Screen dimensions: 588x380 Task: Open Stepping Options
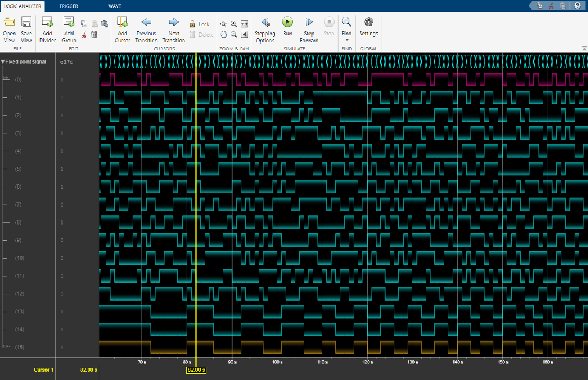(x=264, y=29)
